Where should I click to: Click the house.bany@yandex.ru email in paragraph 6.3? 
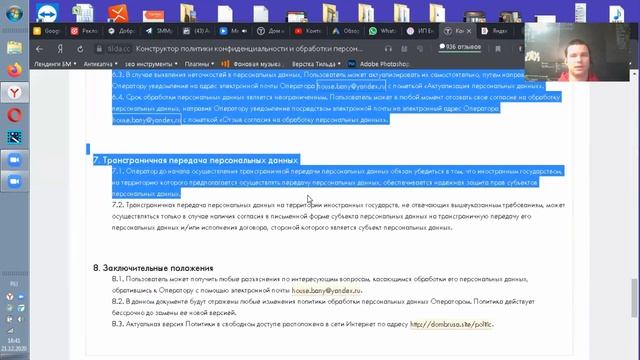[351, 86]
